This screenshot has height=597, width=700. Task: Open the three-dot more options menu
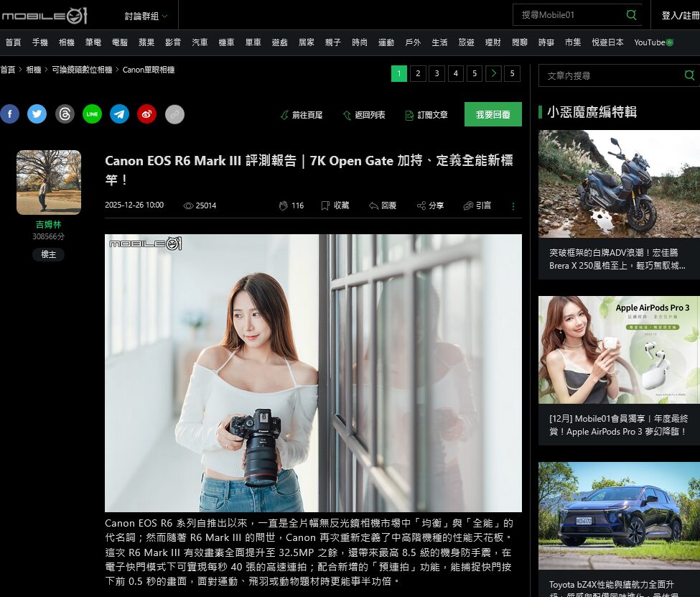click(513, 206)
